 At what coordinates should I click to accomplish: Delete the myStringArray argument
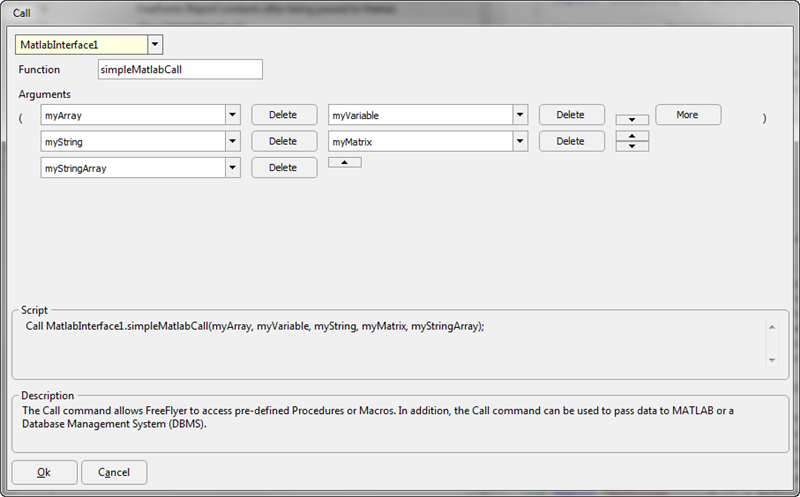pyautogui.click(x=284, y=167)
